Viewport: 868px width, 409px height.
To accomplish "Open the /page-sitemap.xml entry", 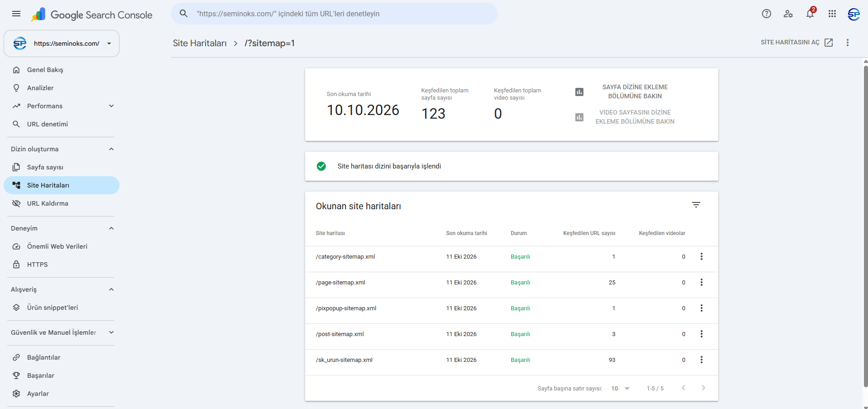I will [340, 282].
